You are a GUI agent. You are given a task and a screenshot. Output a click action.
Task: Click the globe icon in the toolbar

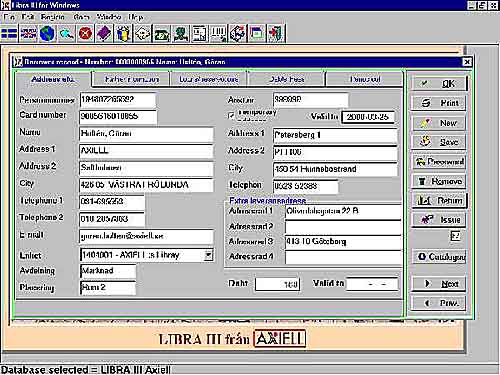pyautogui.click(x=47, y=34)
